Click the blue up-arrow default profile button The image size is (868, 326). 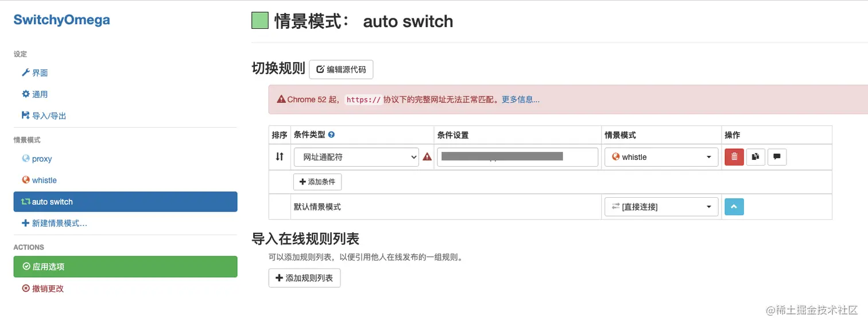734,206
